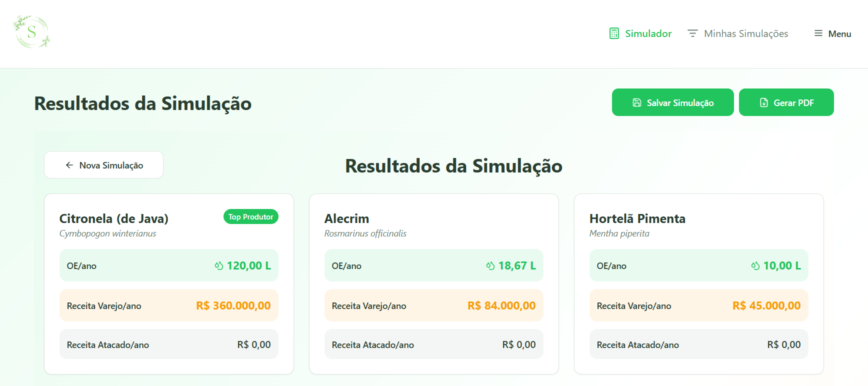Click the Salvar Simulação button
The height and width of the screenshot is (386, 868).
tap(672, 102)
